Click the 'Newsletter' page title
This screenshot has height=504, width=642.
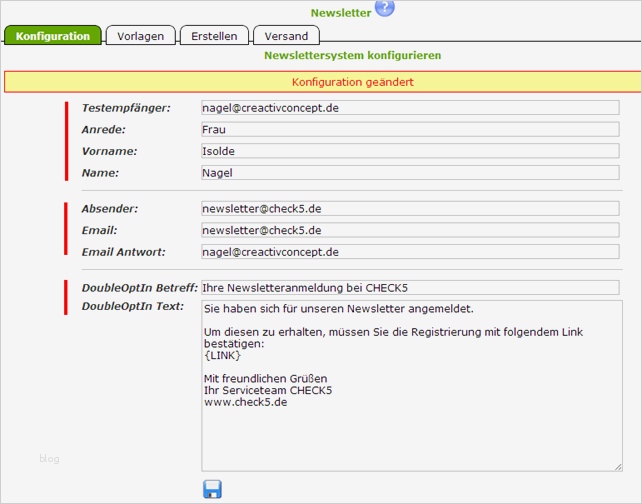[x=341, y=13]
